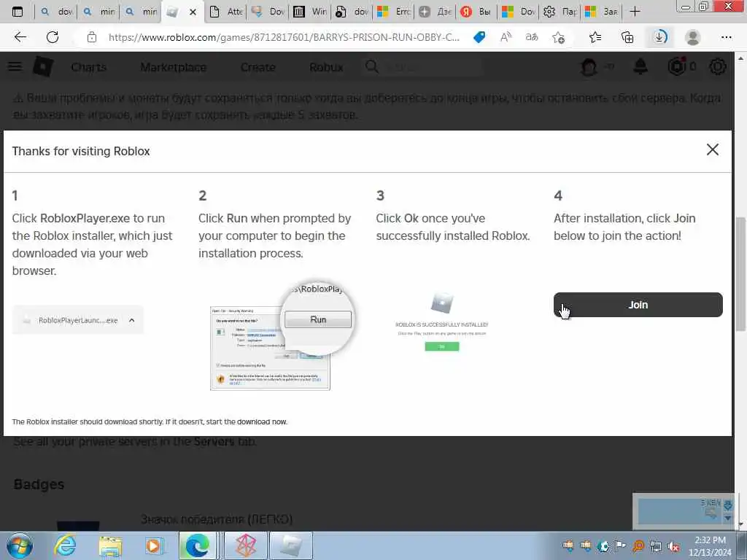Close the Thanks for visiting Roblox dialog
The image size is (747, 560).
(712, 149)
